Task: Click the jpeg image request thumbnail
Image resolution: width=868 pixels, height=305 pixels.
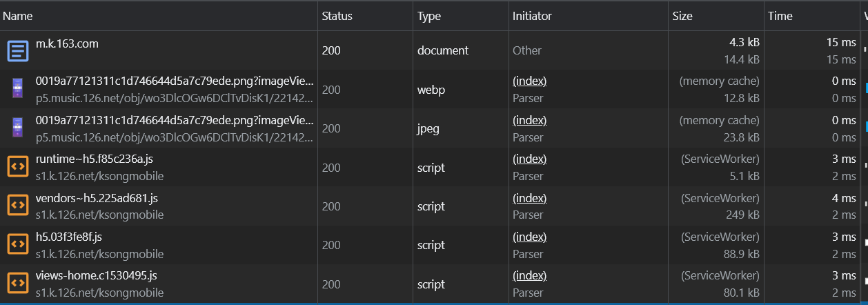Action: (17, 128)
